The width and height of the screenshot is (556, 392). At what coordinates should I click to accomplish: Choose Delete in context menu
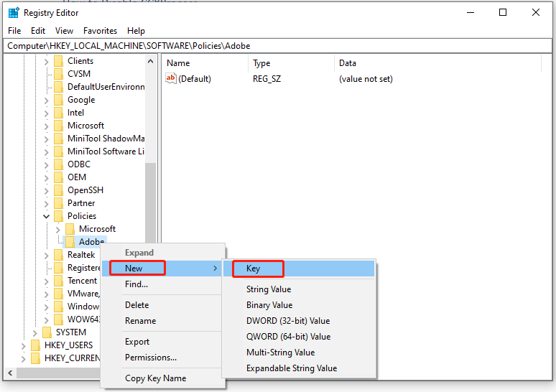pos(162,305)
